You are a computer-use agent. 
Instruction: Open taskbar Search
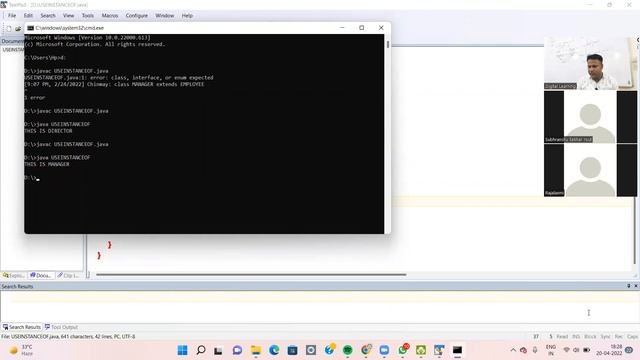click(x=201, y=350)
